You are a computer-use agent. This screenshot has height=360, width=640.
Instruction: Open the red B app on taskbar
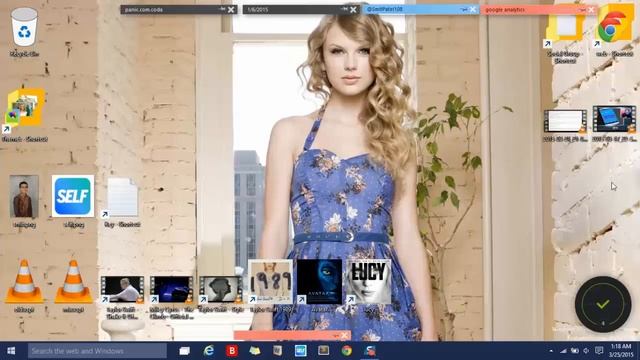pyautogui.click(x=232, y=351)
